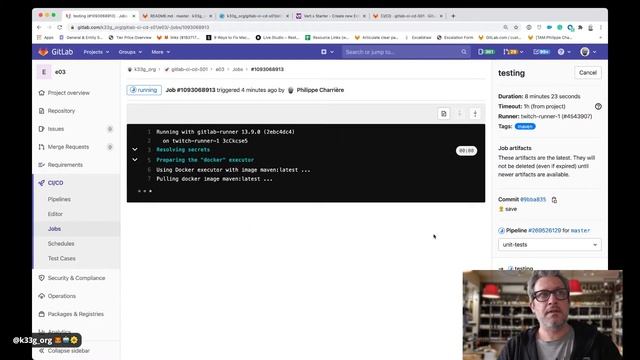640x360 pixels.
Task: Go back in browser history
Action: 39,27
